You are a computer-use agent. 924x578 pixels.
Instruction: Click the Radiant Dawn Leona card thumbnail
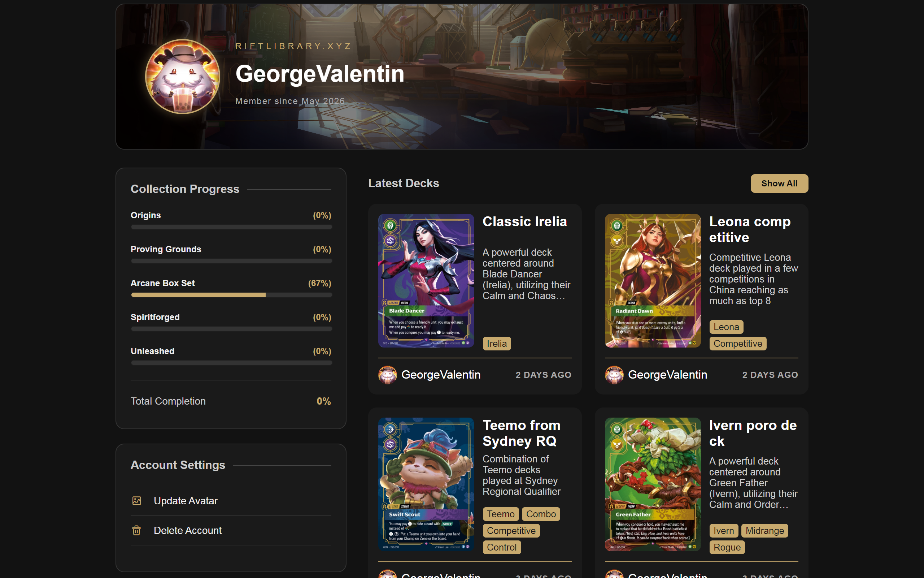pyautogui.click(x=653, y=281)
